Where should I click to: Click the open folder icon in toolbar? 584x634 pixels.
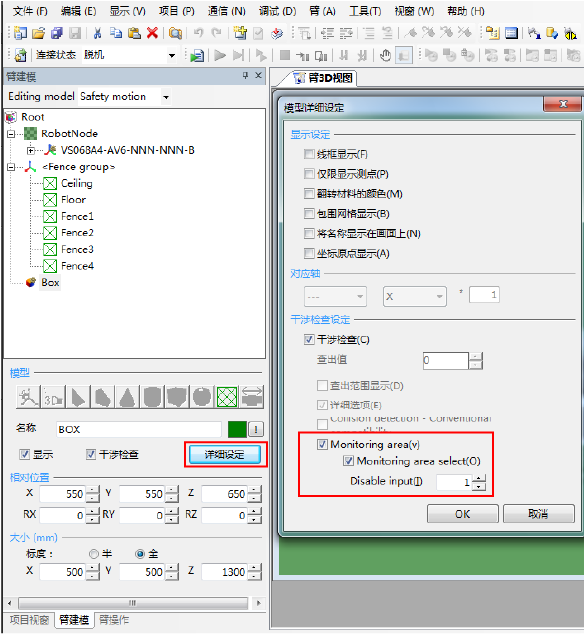(38, 33)
